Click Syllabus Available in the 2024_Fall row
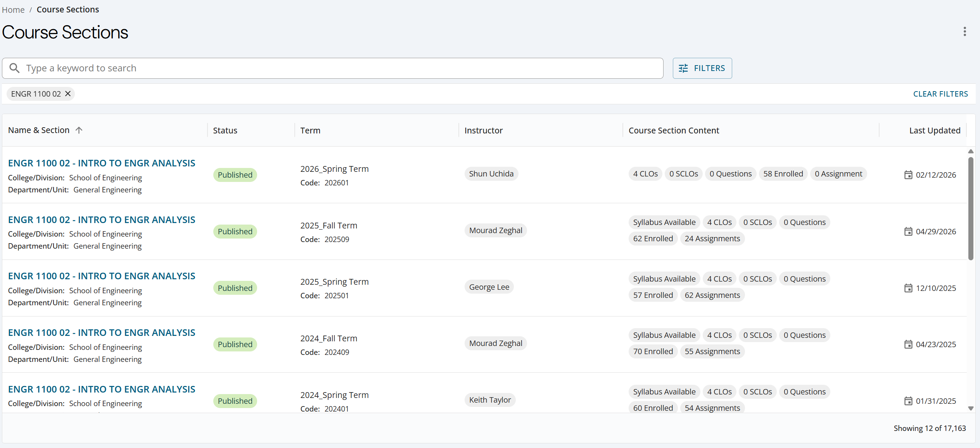Screen dimensions: 980x448 tap(664, 335)
